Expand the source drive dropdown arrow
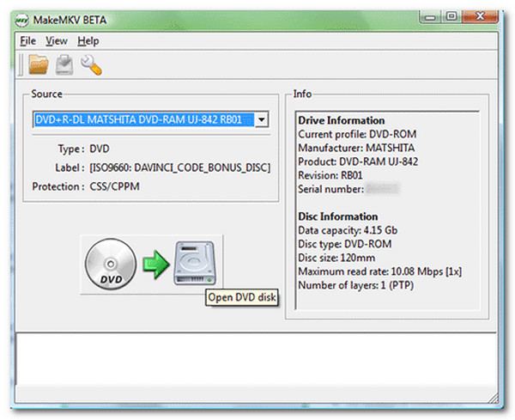The height and width of the screenshot is (420, 515). coord(262,119)
